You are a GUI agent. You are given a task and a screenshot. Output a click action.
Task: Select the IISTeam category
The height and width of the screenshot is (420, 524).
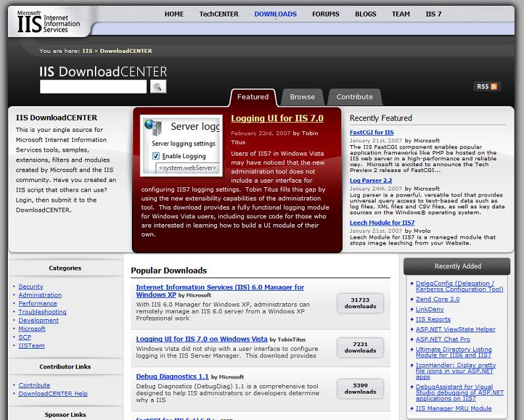32,345
